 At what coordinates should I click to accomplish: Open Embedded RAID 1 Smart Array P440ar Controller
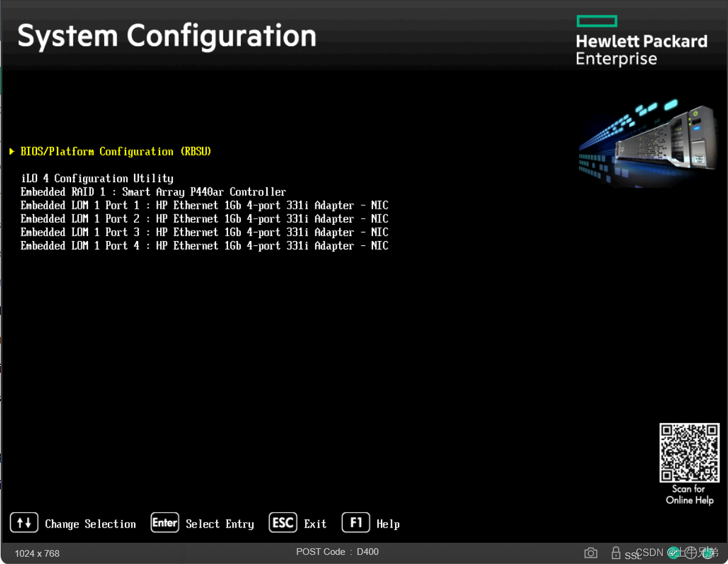tap(153, 192)
